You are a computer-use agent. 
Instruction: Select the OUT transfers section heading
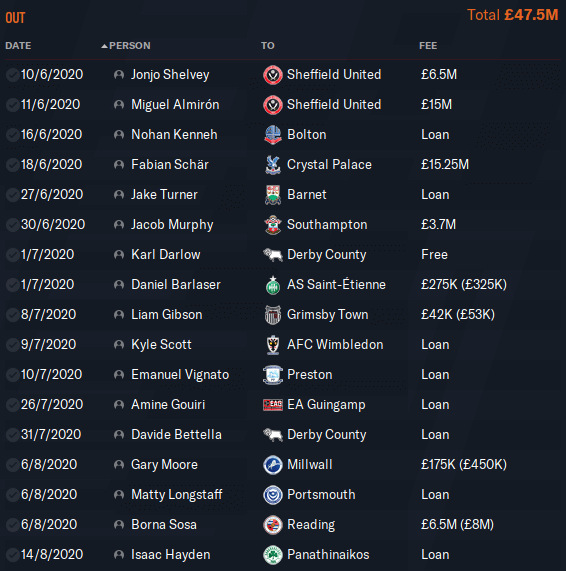(x=15, y=18)
